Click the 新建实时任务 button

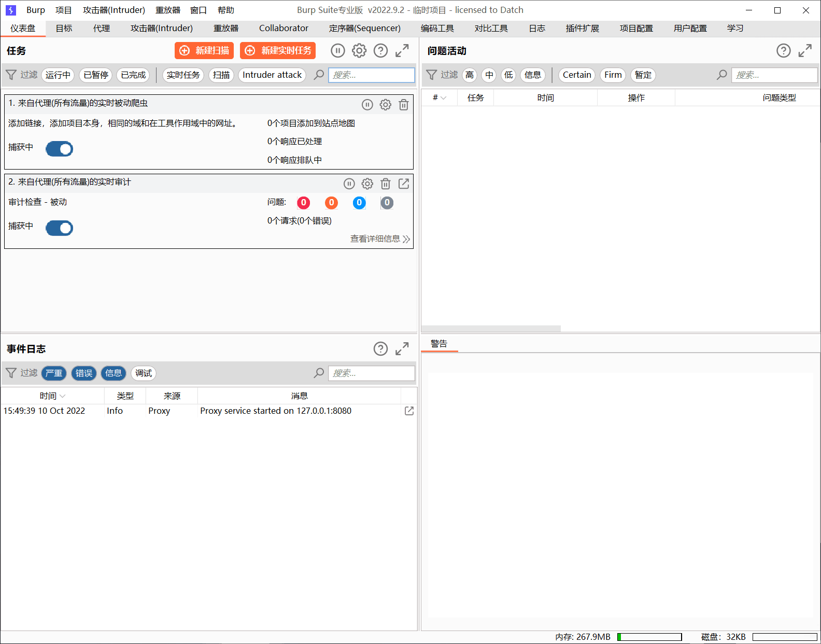278,50
